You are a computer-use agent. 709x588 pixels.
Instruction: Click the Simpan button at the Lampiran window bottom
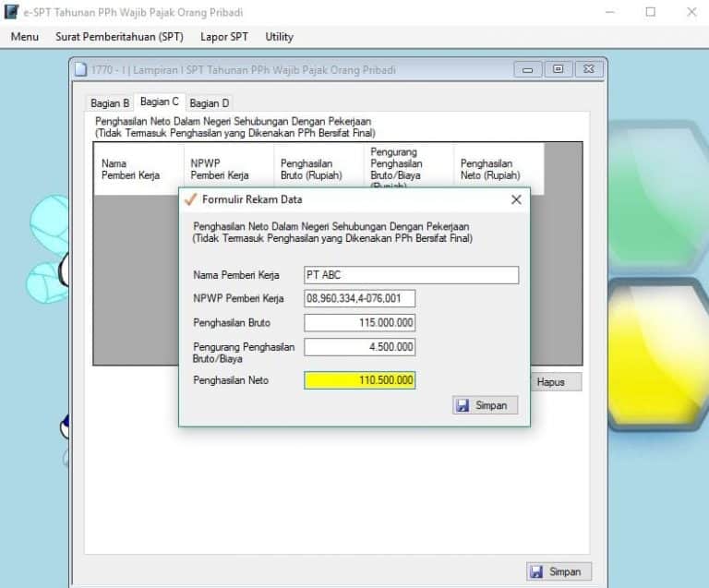559,571
